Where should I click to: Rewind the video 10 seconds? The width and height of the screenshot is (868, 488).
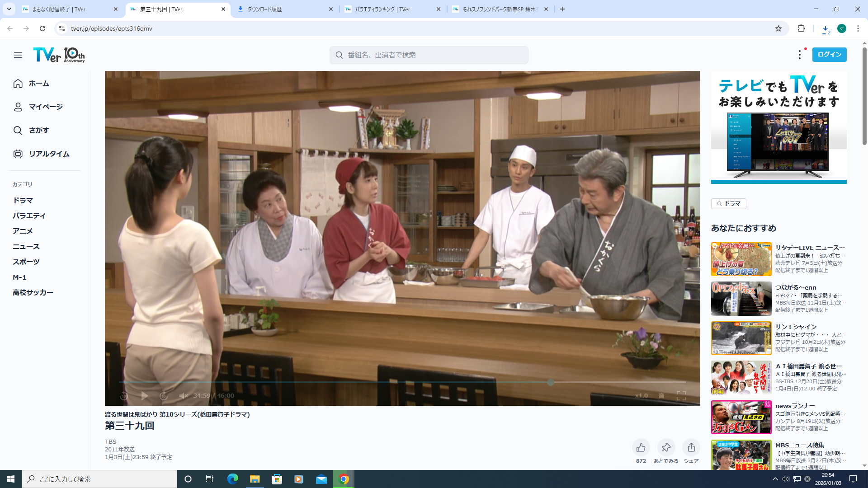point(124,396)
